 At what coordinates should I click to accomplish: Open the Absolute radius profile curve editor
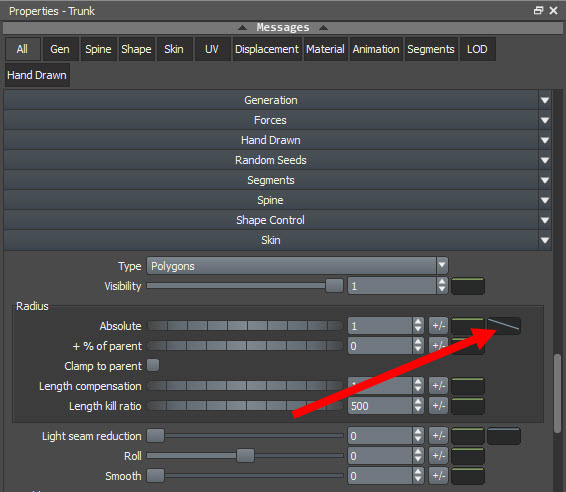[504, 326]
